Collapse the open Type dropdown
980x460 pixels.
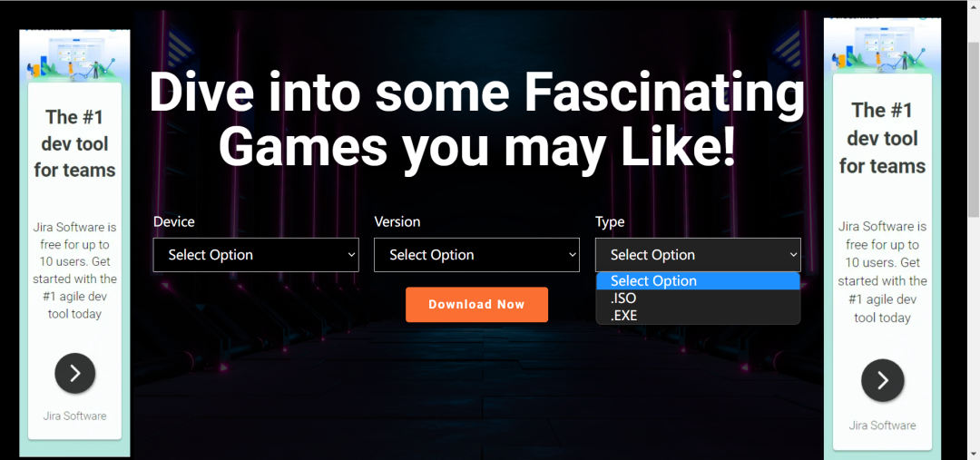(698, 255)
